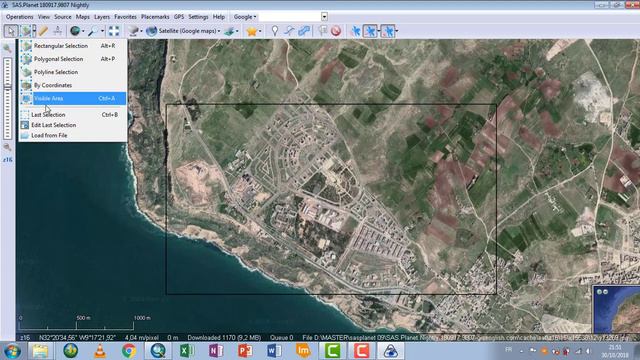Select Visible Area menu entry
Viewport: 640px width, 360px height.
(x=73, y=98)
